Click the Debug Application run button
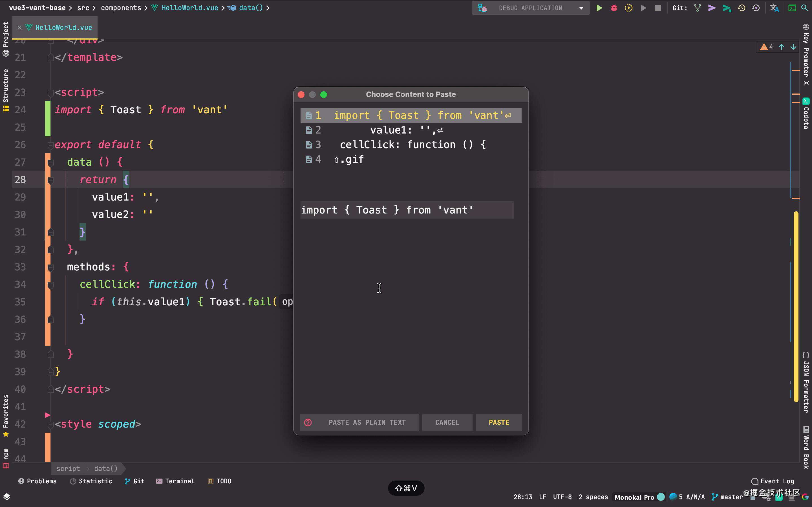 click(x=599, y=8)
